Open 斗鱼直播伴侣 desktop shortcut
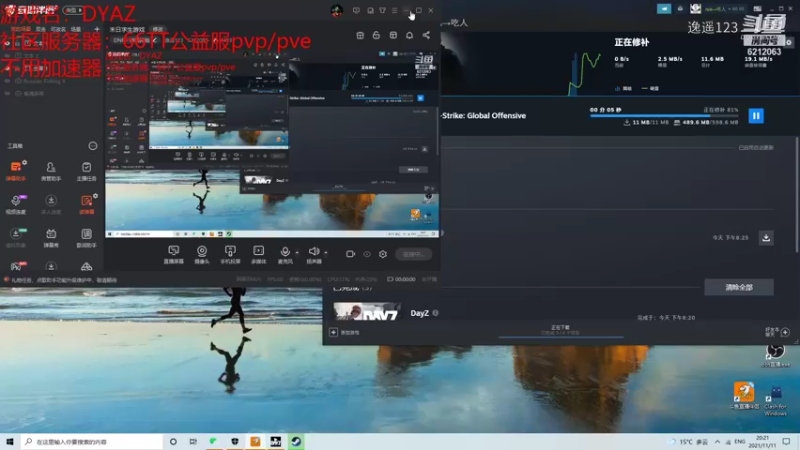Image resolution: width=800 pixels, height=450 pixels. (x=744, y=395)
